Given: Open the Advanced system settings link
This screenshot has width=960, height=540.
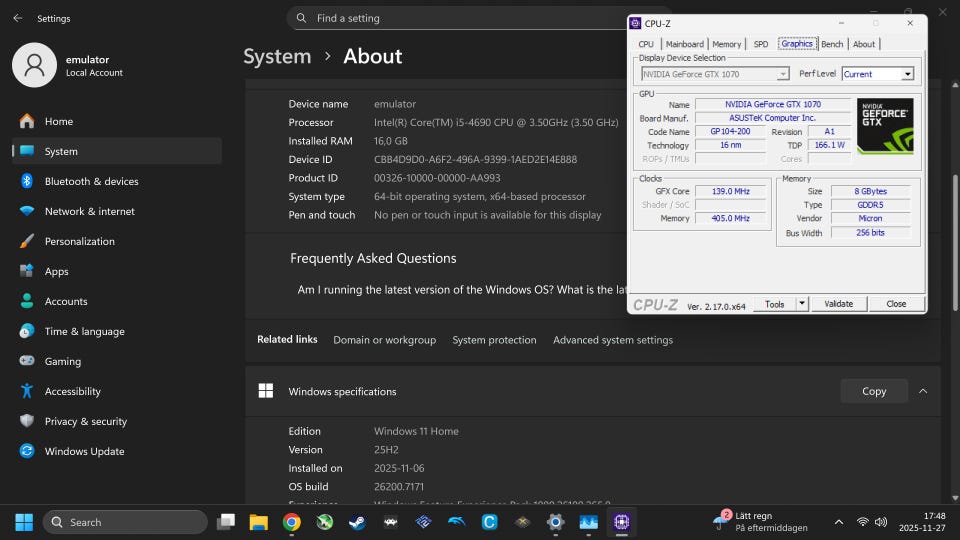Looking at the screenshot, I should click(612, 340).
